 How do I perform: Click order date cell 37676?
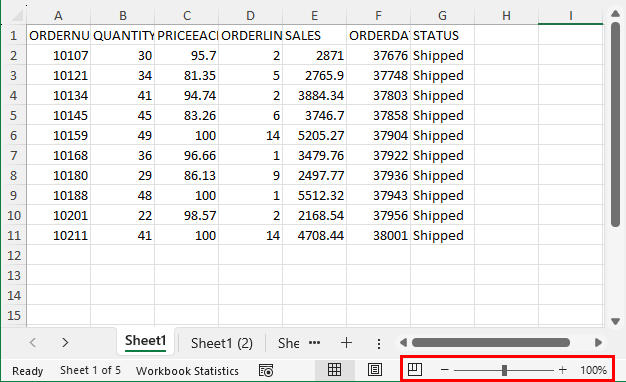(x=378, y=55)
